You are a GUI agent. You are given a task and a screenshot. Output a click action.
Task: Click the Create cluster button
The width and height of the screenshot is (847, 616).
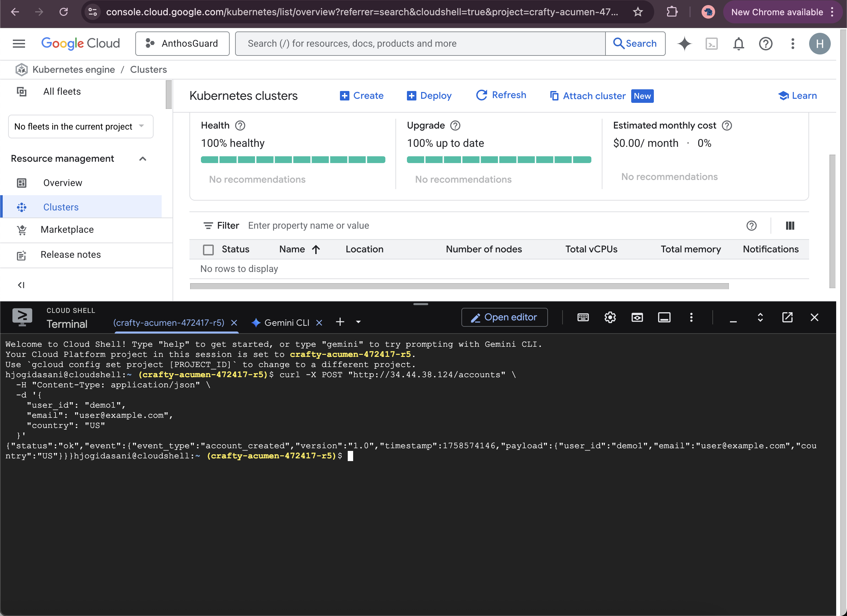(362, 96)
